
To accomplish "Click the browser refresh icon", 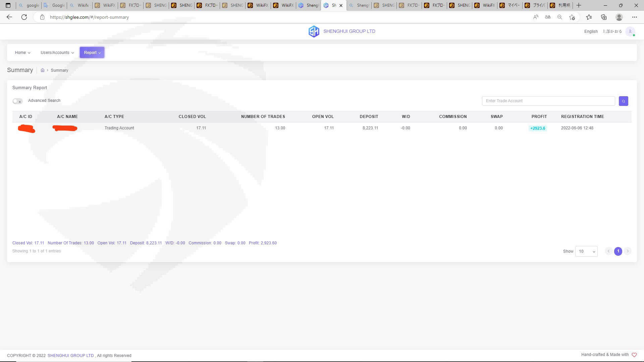I will point(24,17).
